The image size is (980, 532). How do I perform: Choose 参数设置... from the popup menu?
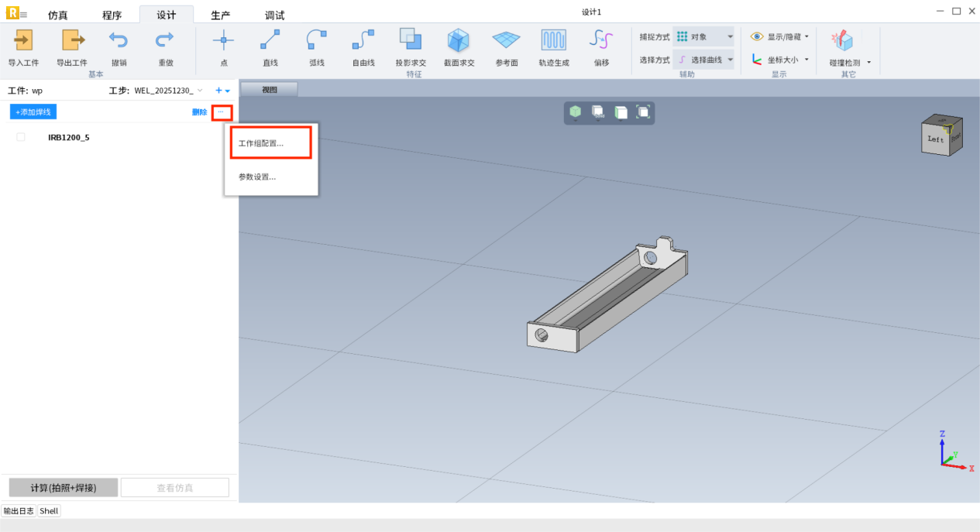coord(257,177)
